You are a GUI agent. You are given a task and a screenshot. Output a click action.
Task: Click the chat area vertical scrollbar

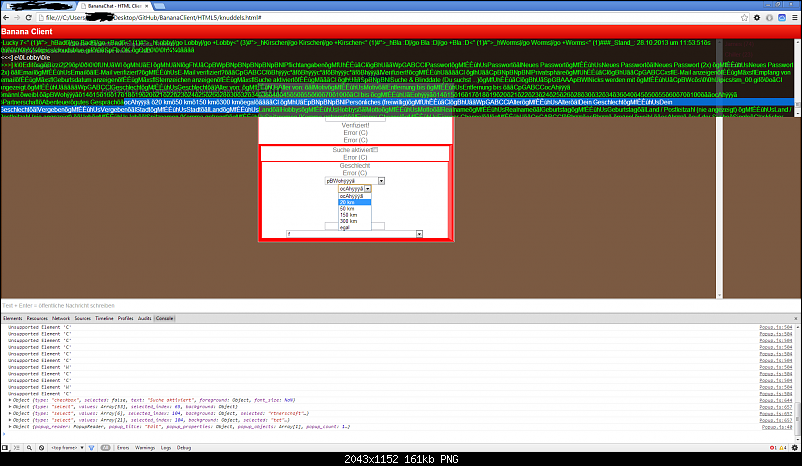coord(719,169)
